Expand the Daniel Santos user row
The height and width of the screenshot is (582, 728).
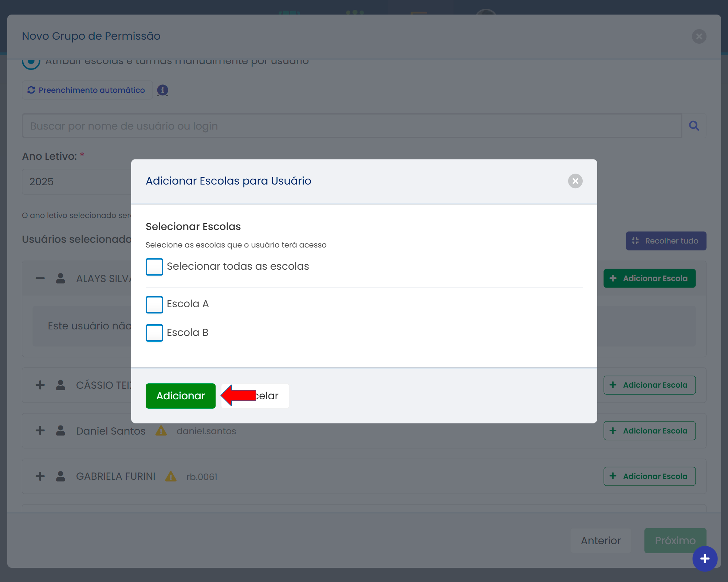(x=40, y=431)
